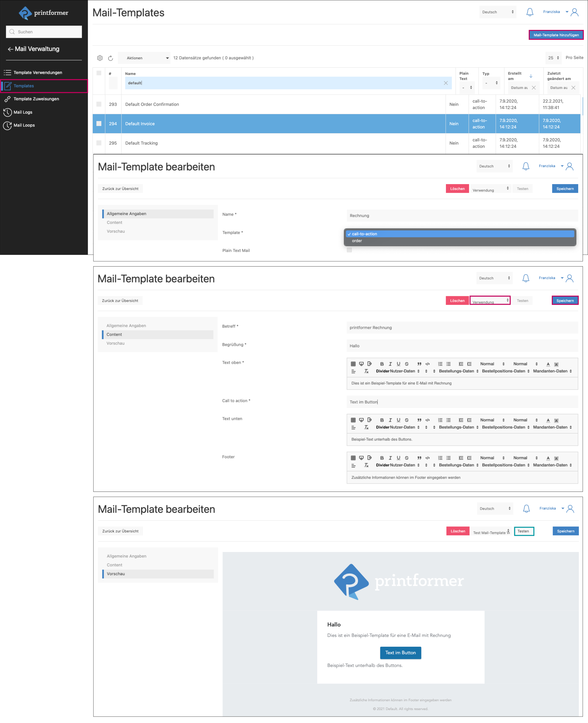Select checkbox for Default Order Confirmation row
The image size is (588, 723).
coord(99,104)
